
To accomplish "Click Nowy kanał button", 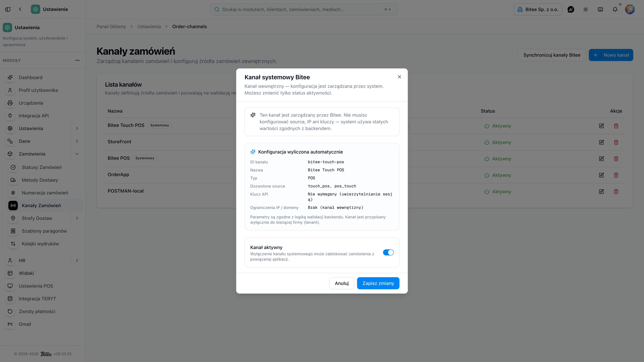I will tap(611, 55).
